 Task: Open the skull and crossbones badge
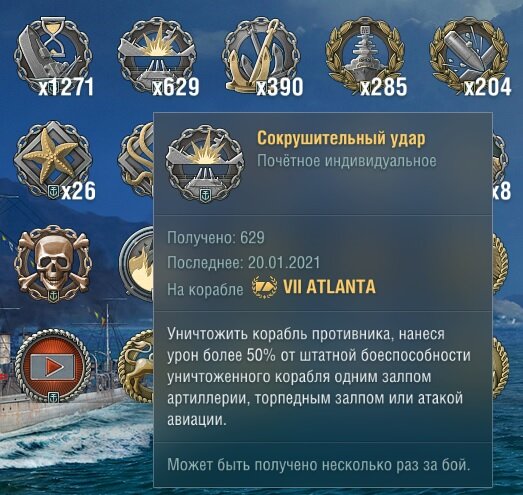(x=53, y=264)
